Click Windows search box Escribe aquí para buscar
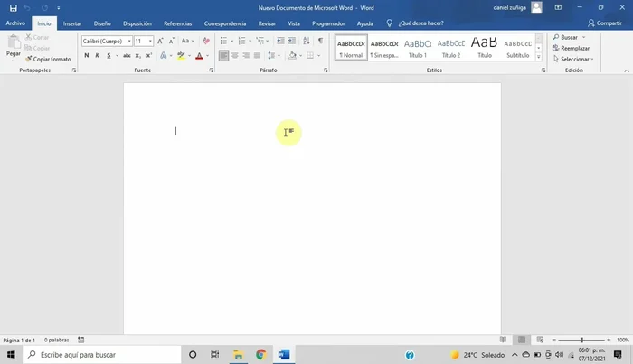 click(101, 355)
